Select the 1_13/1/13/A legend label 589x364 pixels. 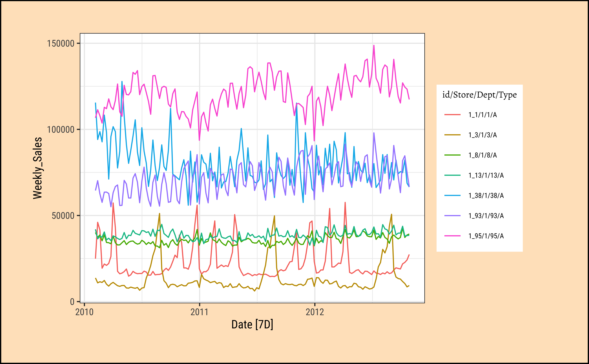pos(486,175)
